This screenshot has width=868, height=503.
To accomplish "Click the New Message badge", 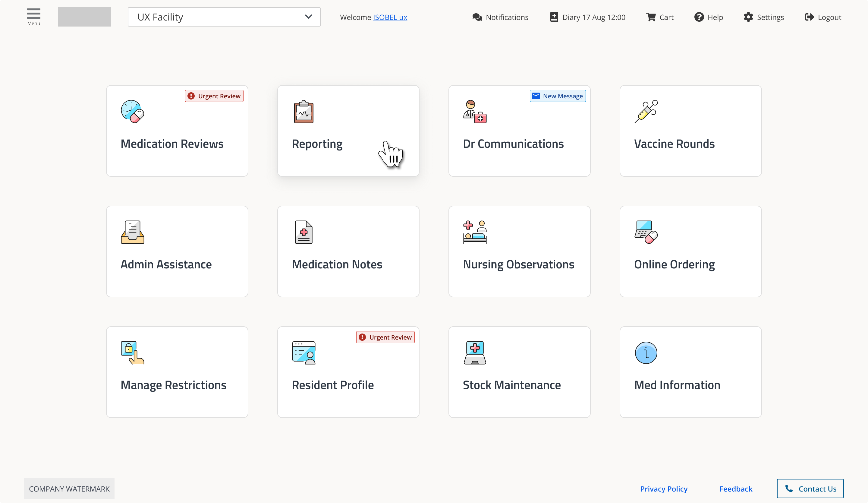I will [x=557, y=96].
